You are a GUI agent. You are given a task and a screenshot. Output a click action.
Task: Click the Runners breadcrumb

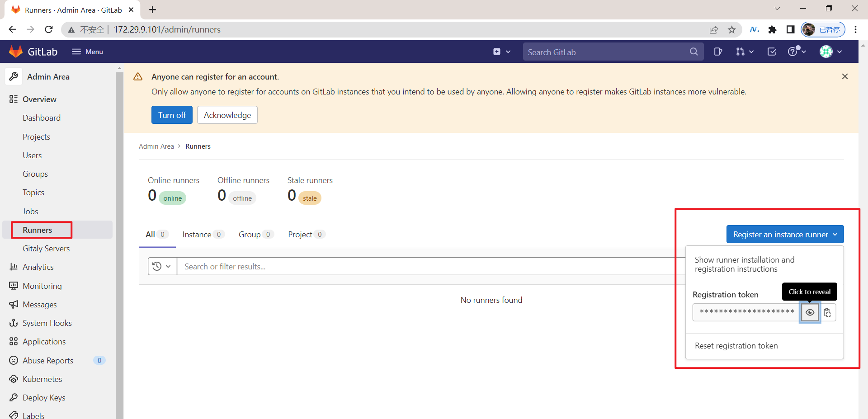[198, 146]
